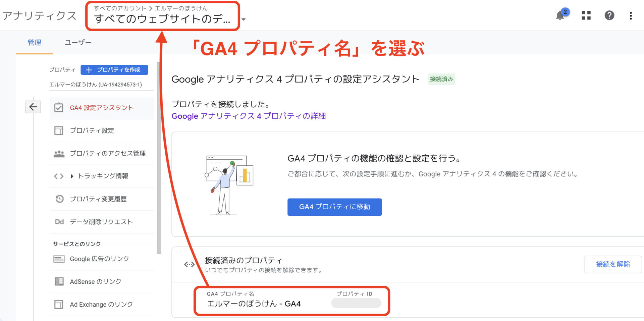Click the connected property link arrows icon

(189, 264)
